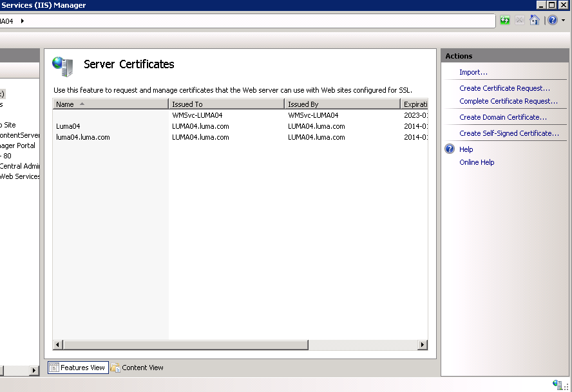
Task: Sort by Expiration column header
Action: pyautogui.click(x=414, y=104)
